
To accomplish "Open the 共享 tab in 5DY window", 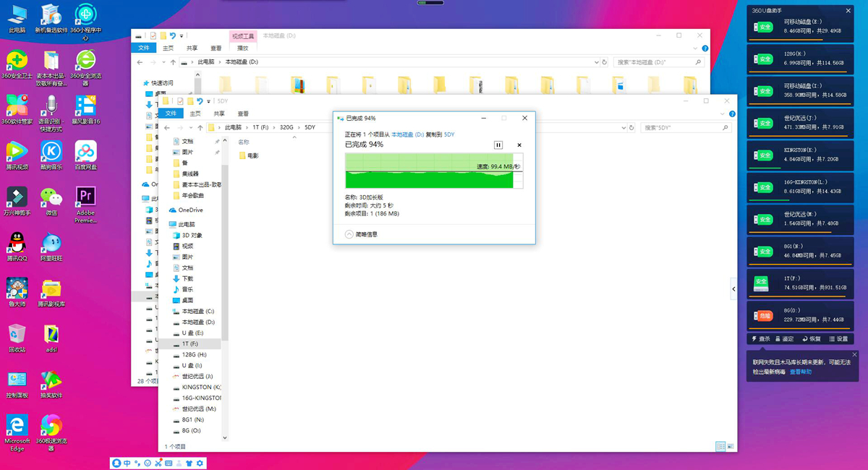I will click(219, 114).
